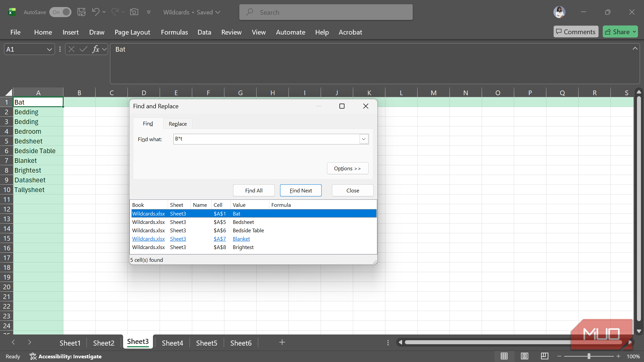The height and width of the screenshot is (362, 644).
Task: Click next sheet navigation arrow
Action: (30, 342)
